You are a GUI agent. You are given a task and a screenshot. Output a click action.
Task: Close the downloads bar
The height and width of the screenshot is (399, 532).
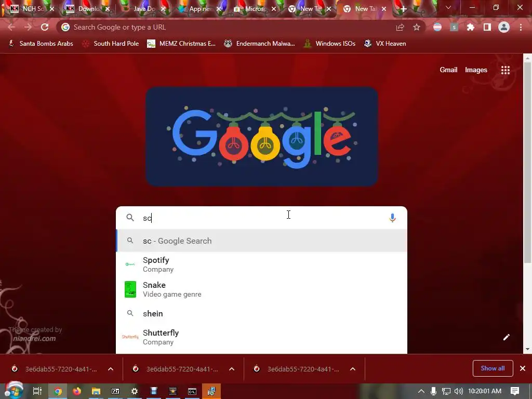coord(523,368)
